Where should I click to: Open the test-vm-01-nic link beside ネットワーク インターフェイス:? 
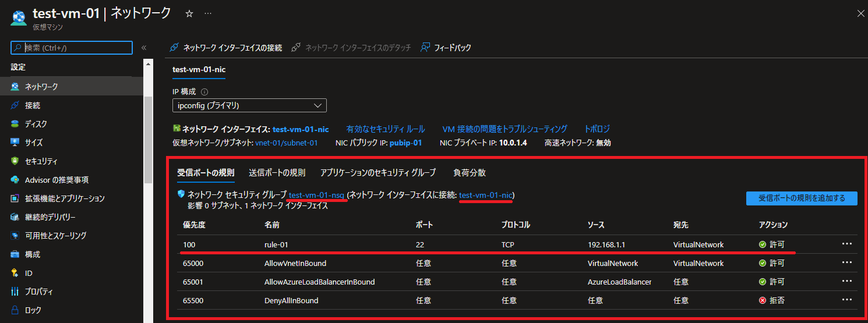(301, 129)
